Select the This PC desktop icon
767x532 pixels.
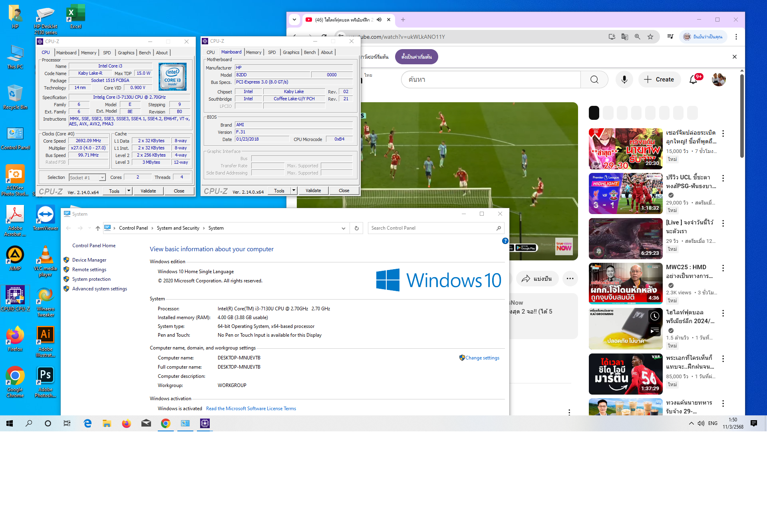pyautogui.click(x=15, y=57)
